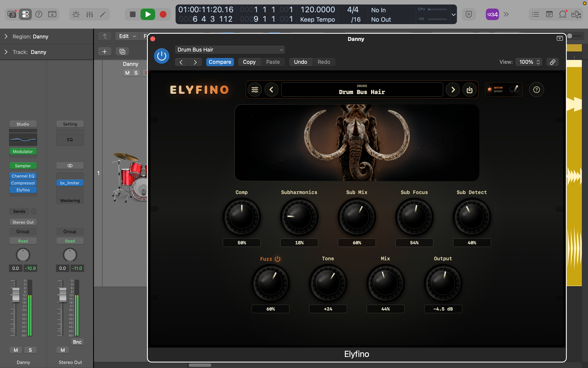Image resolution: width=588 pixels, height=368 pixels.
Task: Open the Channel EQ plugin slot
Action: tap(23, 176)
